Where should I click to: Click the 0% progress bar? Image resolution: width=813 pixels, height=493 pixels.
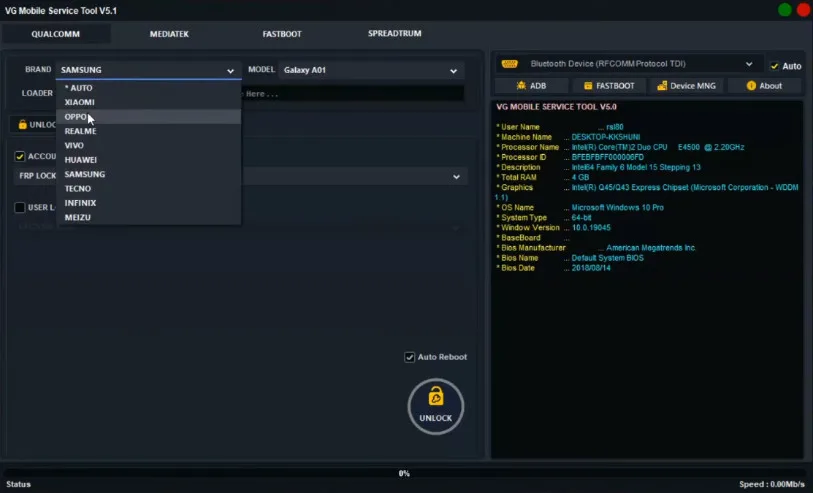tap(404, 473)
